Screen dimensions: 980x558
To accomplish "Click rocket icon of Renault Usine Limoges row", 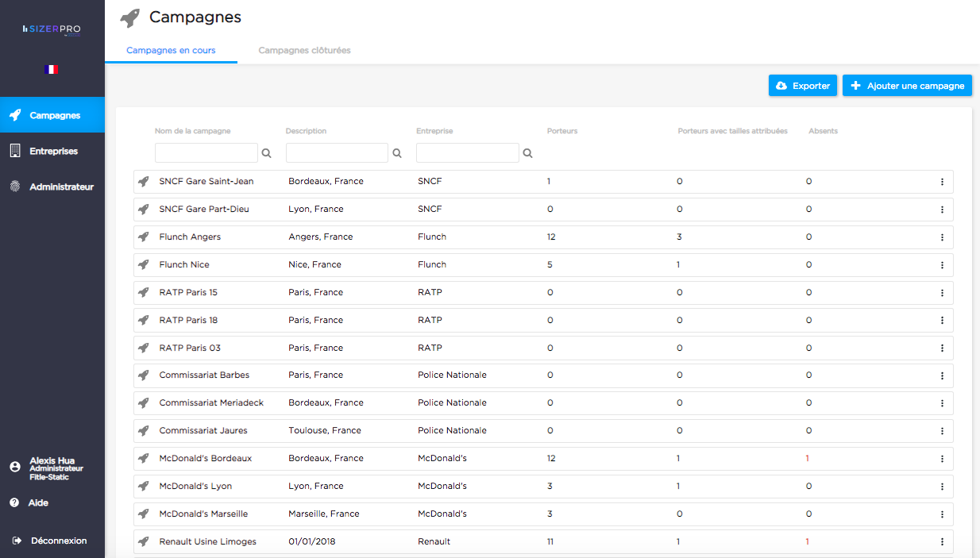I will point(143,542).
